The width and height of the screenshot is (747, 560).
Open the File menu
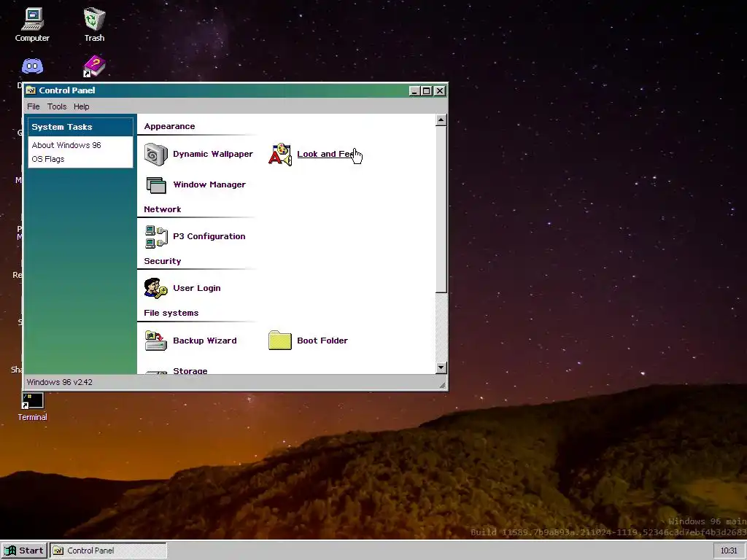pyautogui.click(x=34, y=106)
